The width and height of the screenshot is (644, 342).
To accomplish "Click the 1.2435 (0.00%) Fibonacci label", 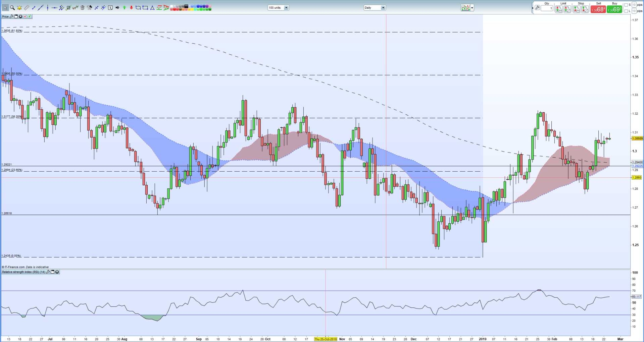I will click(x=11, y=255).
